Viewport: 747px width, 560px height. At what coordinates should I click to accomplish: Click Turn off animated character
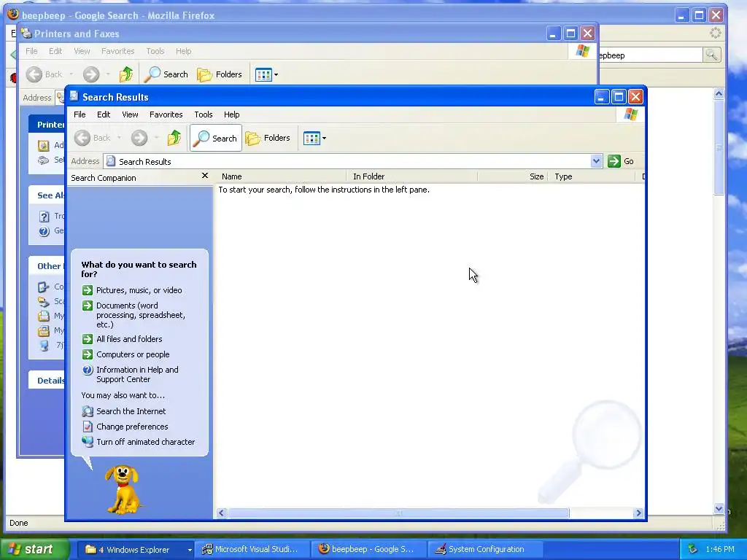coord(145,442)
